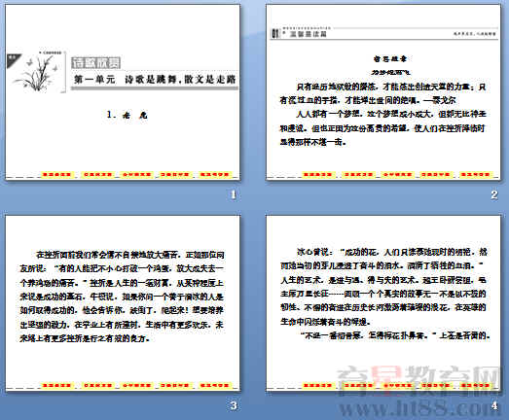Click slide number 2 label below the slide

494,194
